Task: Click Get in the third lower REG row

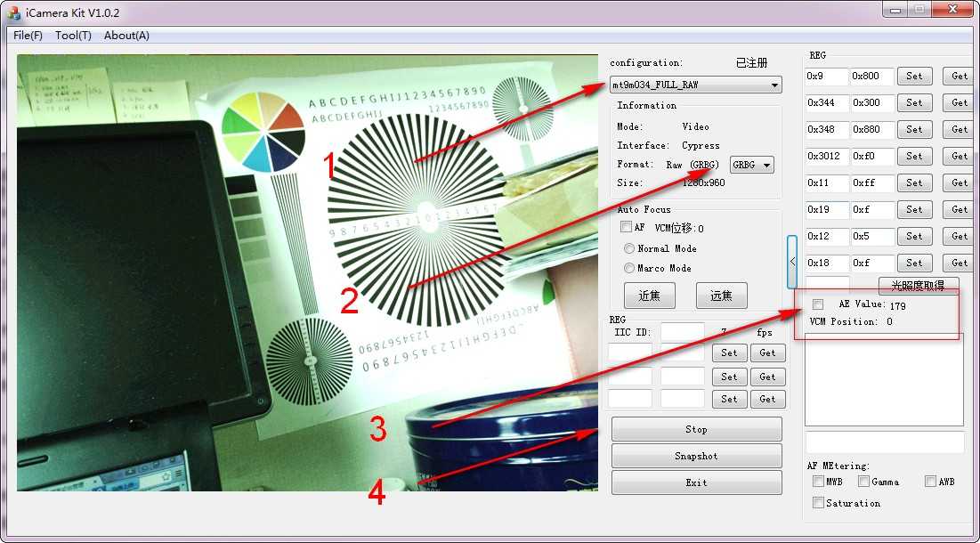Action: [767, 399]
